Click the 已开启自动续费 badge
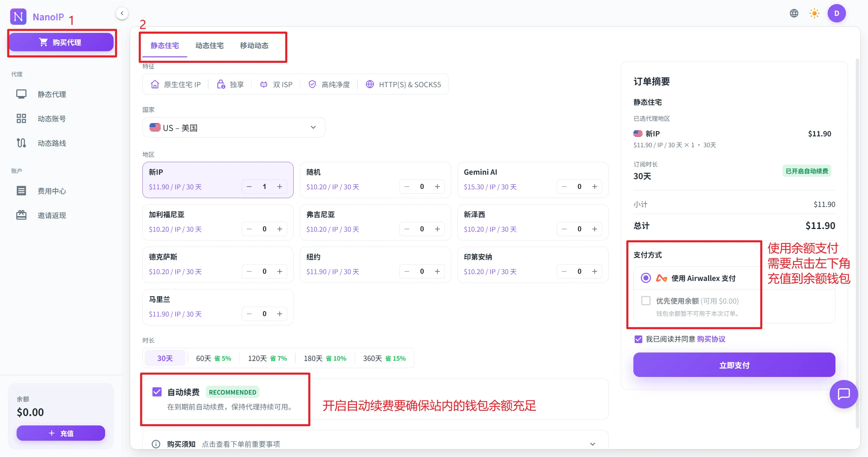 coord(807,171)
